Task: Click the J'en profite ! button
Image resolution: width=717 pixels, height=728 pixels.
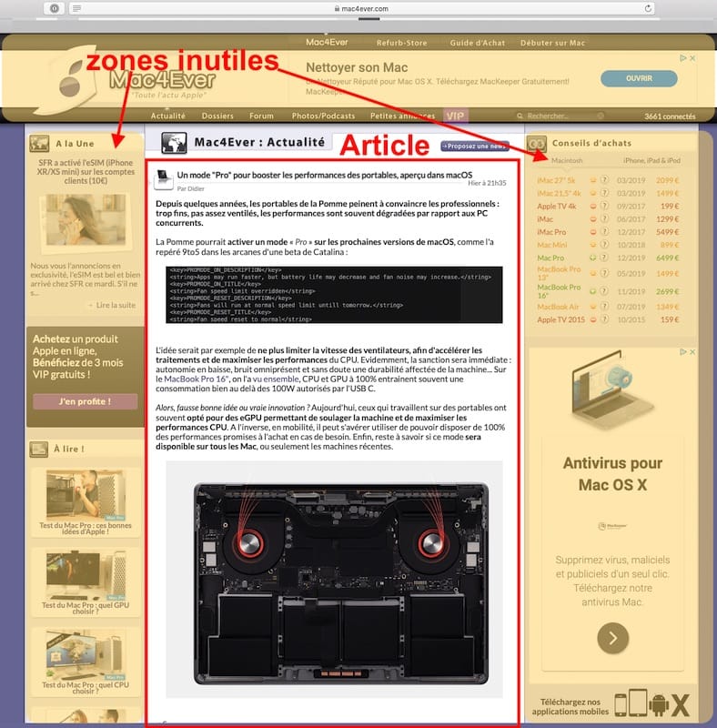Action: click(x=85, y=401)
